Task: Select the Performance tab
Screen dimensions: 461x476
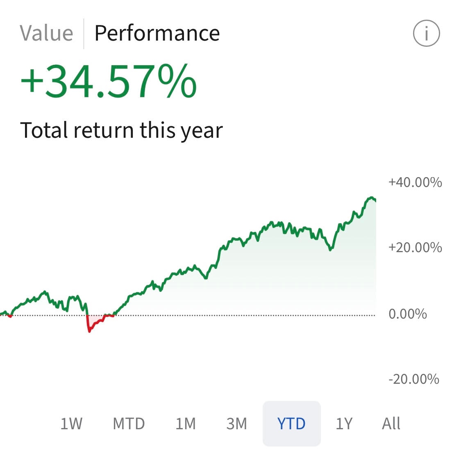Action: (x=157, y=33)
